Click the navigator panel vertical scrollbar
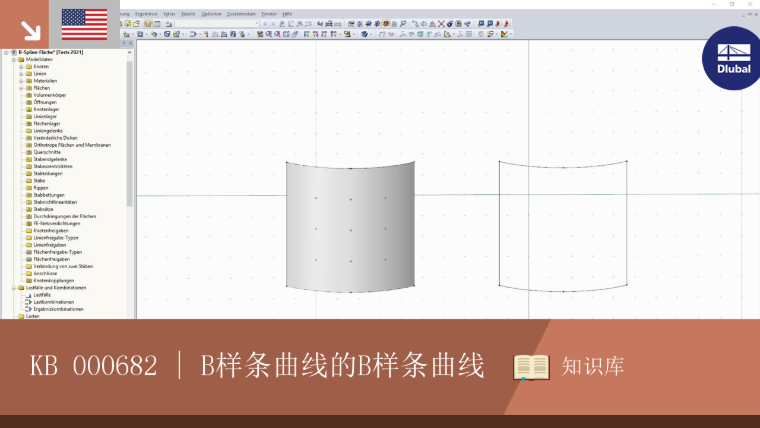Screen dimensions: 760x428 tap(129, 131)
